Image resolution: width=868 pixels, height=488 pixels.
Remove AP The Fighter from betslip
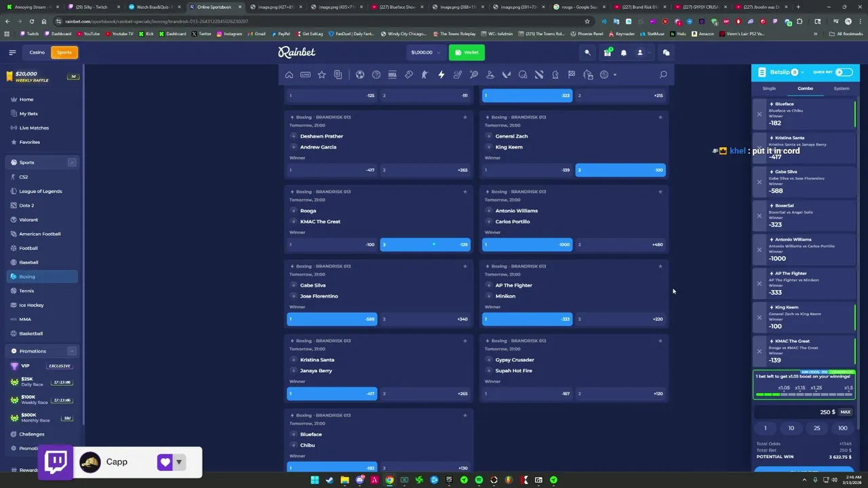[759, 283]
